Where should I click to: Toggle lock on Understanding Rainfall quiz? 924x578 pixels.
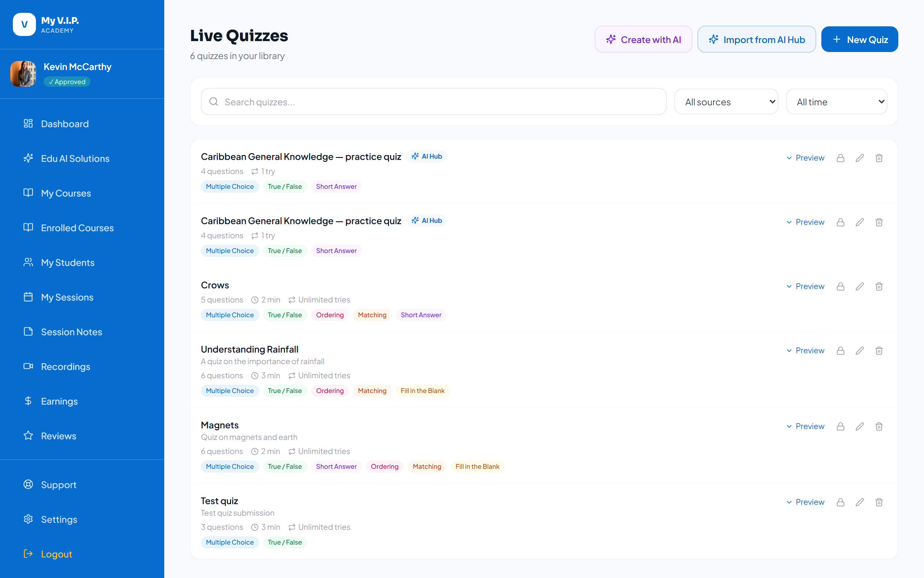point(840,351)
